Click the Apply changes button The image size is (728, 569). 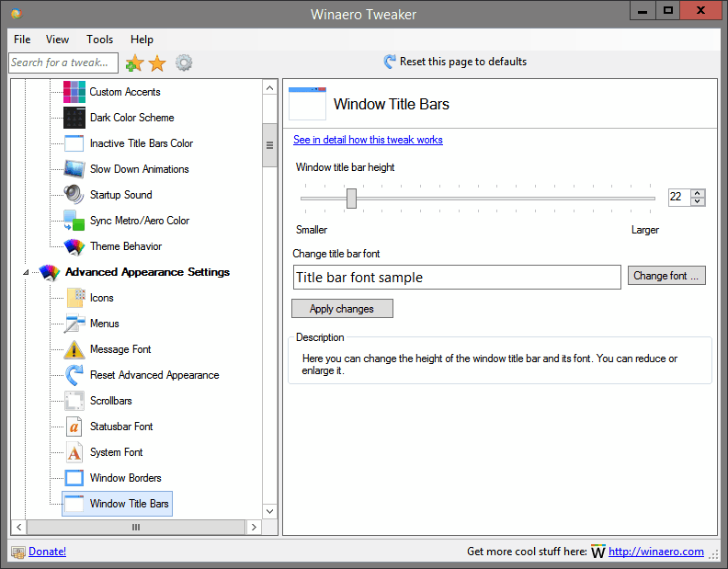click(342, 309)
